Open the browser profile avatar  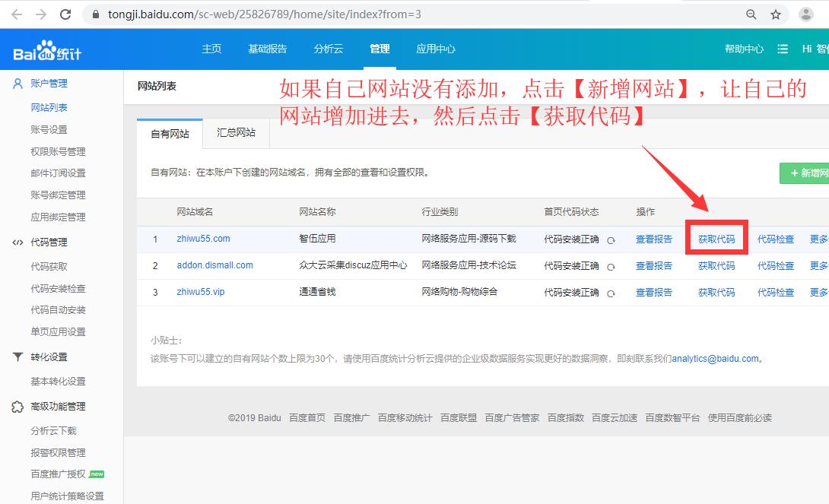[x=805, y=14]
